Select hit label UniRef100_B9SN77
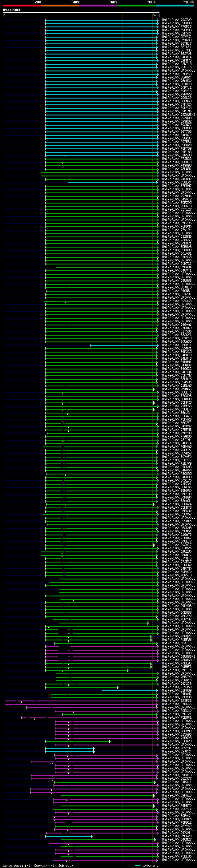 point(177,125)
